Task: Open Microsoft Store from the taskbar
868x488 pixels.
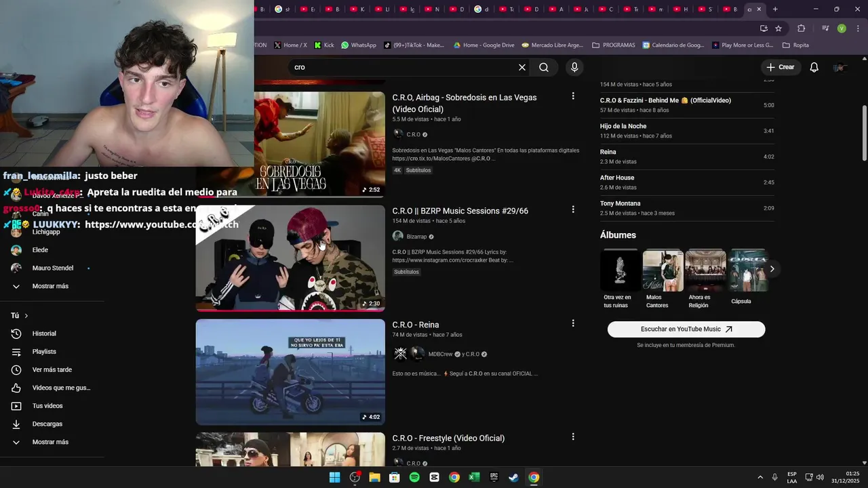Action: [x=394, y=477]
